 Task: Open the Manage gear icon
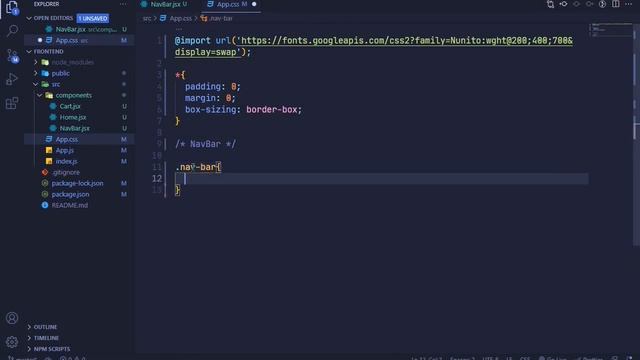(x=12, y=342)
